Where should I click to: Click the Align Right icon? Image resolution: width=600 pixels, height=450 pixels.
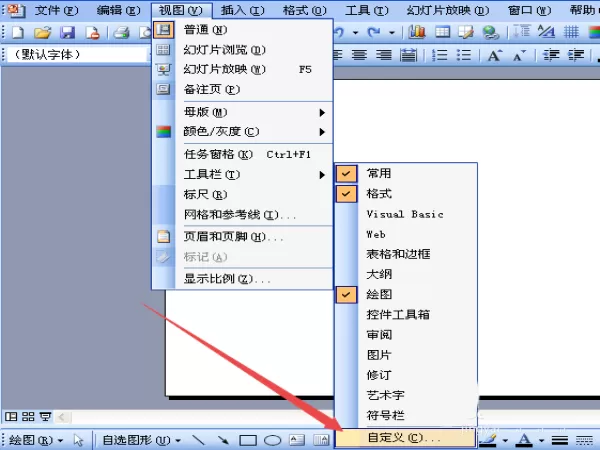click(384, 55)
